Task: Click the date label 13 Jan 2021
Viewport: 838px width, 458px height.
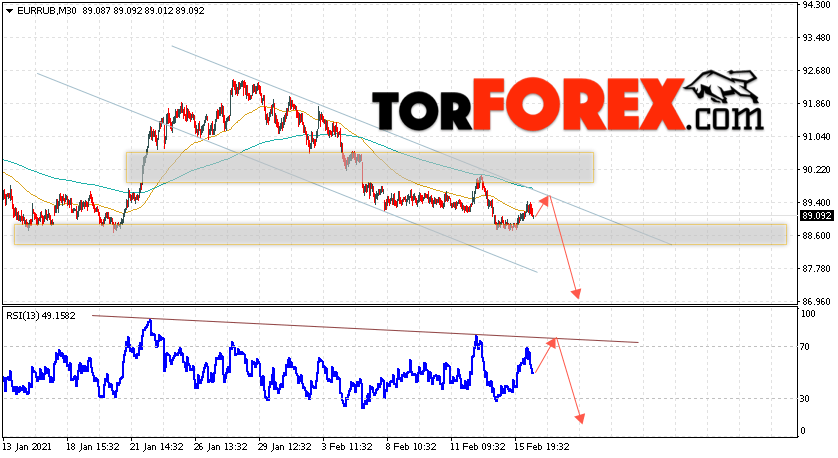Action: [27, 447]
